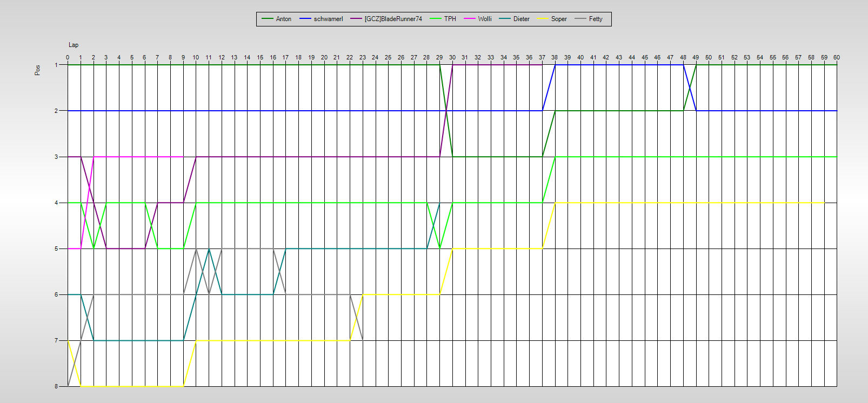Screen dimensions: 868x403
Task: Select the Soper legend entry
Action: [x=552, y=19]
